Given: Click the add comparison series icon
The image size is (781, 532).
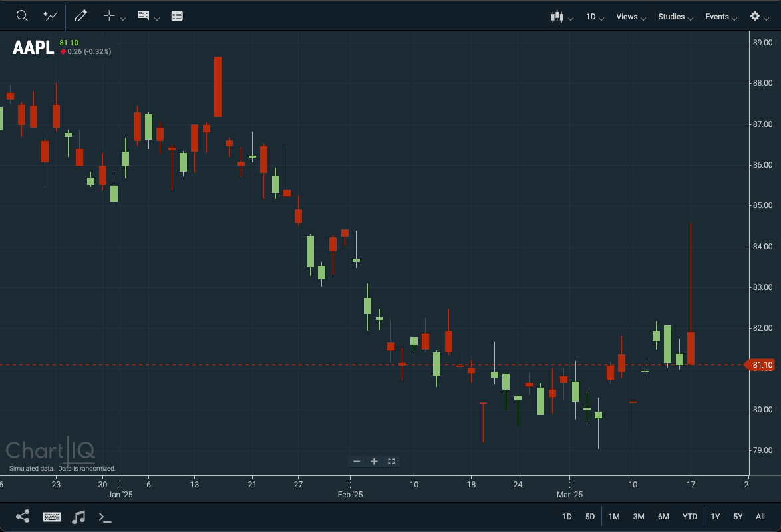Looking at the screenshot, I should (51, 16).
